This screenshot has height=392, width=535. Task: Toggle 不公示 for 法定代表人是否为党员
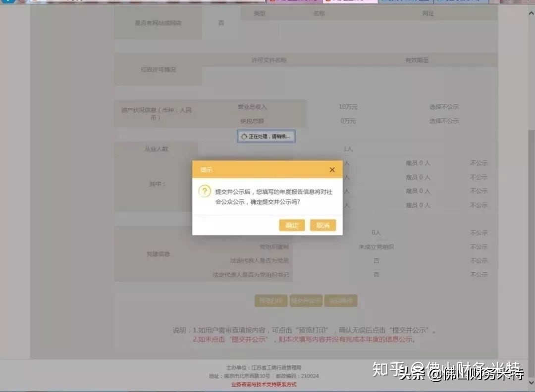point(478,260)
